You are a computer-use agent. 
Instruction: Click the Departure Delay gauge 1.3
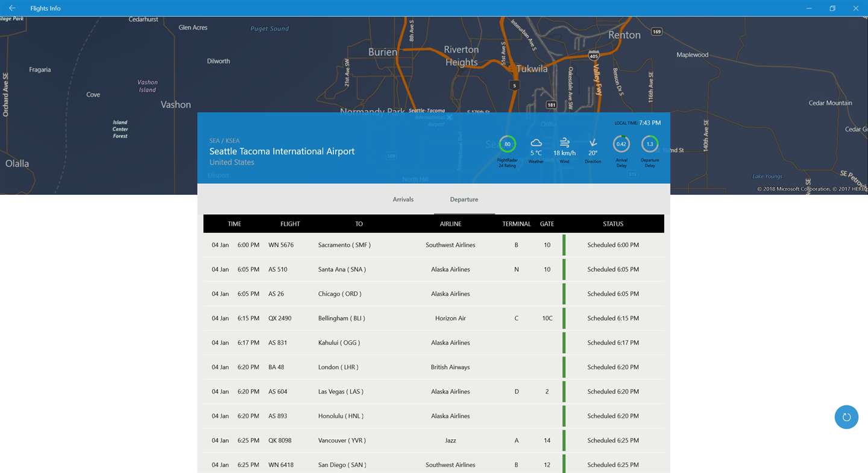point(650,144)
